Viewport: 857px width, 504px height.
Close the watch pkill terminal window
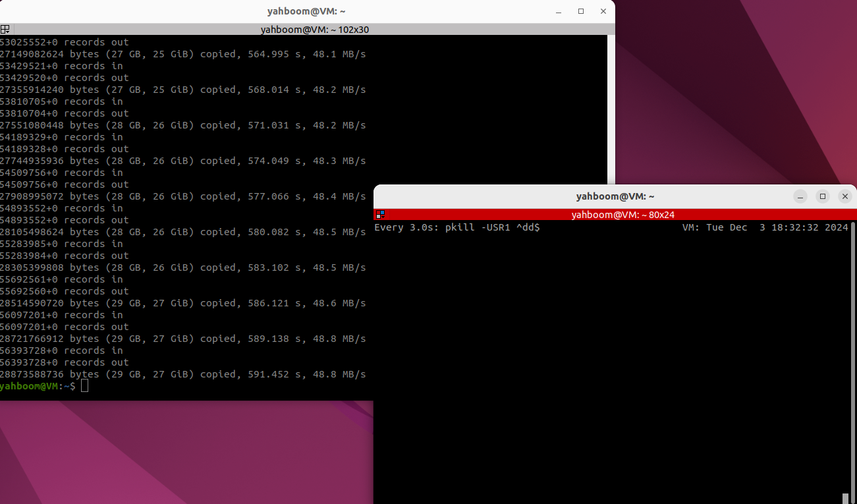(844, 196)
